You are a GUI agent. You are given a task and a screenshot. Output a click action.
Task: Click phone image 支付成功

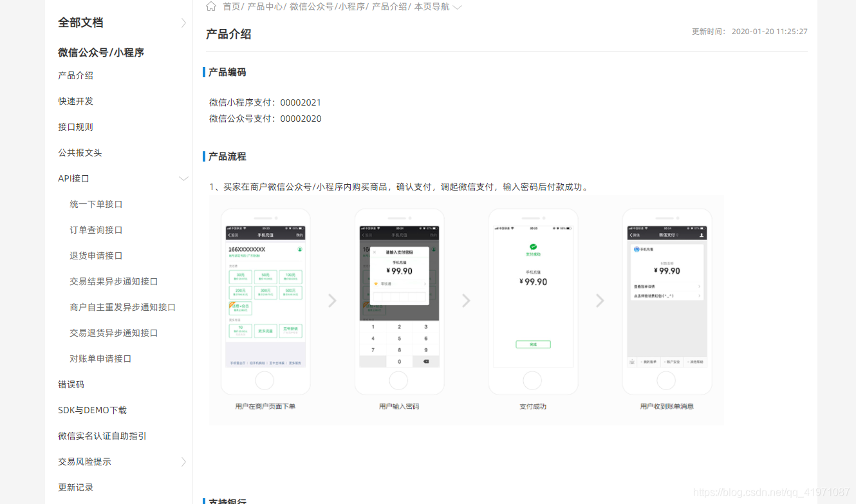533,301
